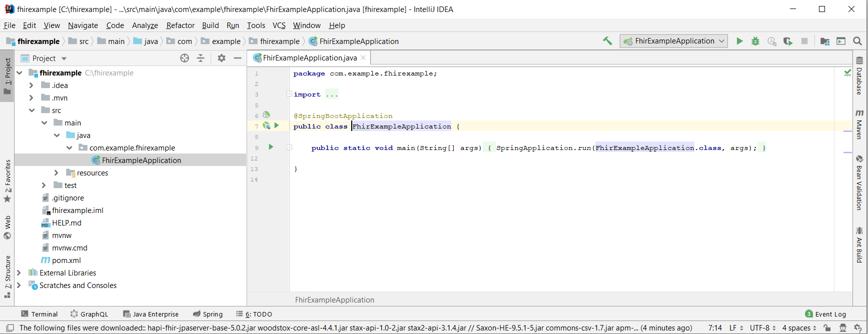This screenshot has height=334, width=868.
Task: Start debugging with the Debug bug icon
Action: tap(755, 41)
